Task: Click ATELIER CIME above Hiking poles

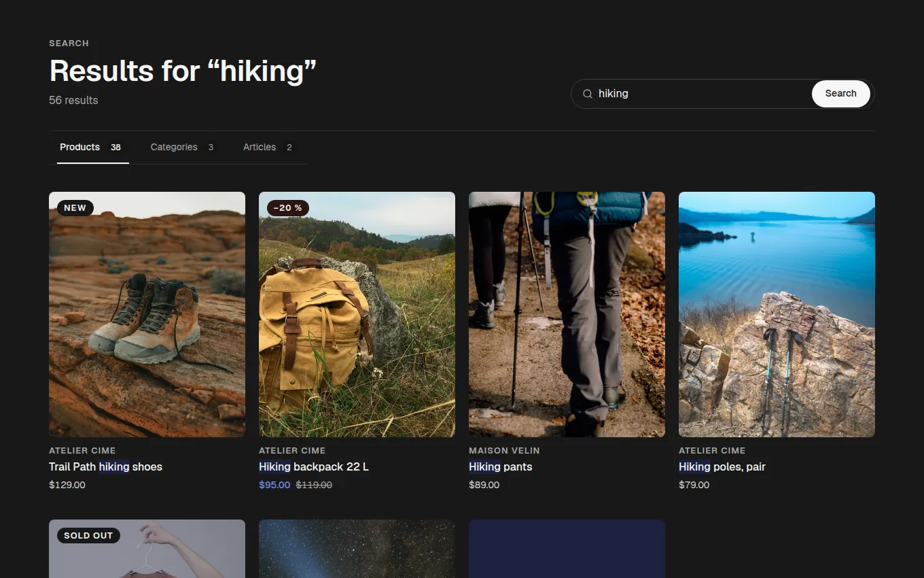Action: tap(712, 450)
